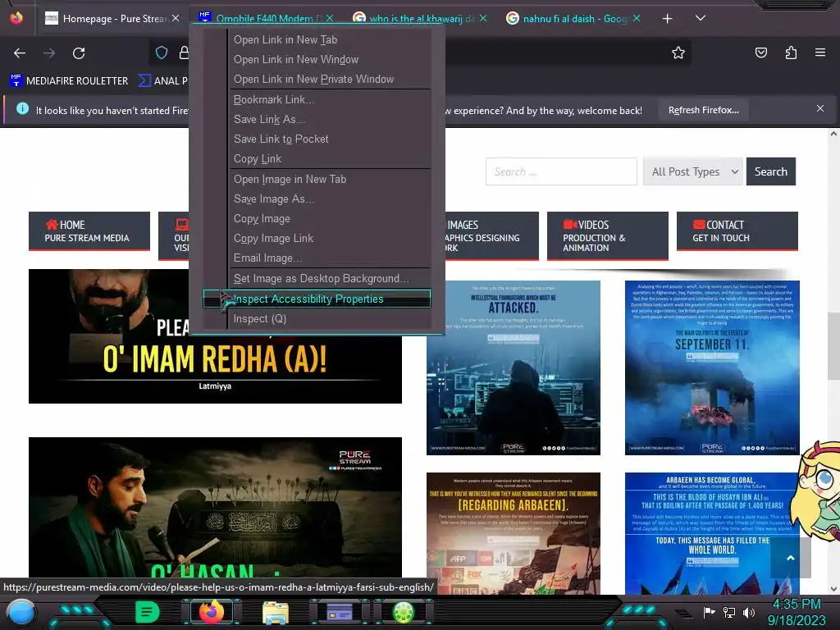The image size is (840, 630).
Task: Close the Qmobile F440 Modem tab
Action: 330,18
